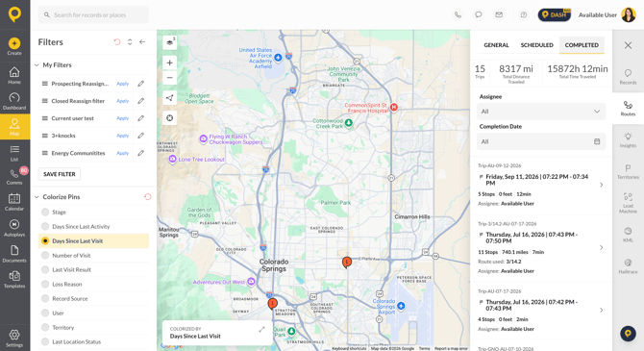Edit the Closed Reassign filter

tap(141, 101)
